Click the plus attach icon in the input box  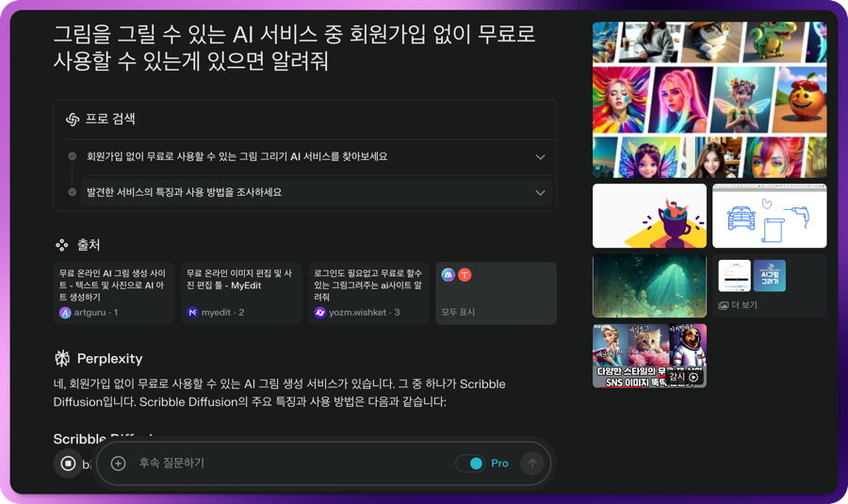coord(118,463)
